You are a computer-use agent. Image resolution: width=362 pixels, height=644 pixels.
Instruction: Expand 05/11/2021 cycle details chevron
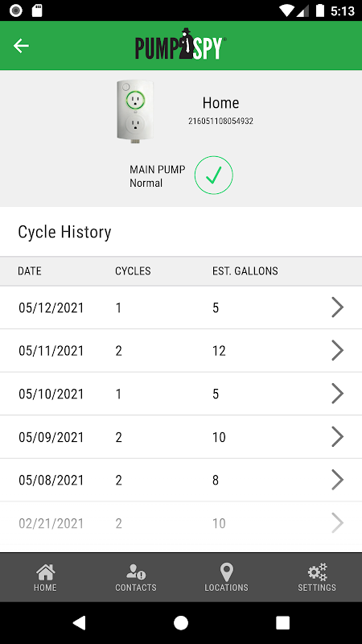337,351
